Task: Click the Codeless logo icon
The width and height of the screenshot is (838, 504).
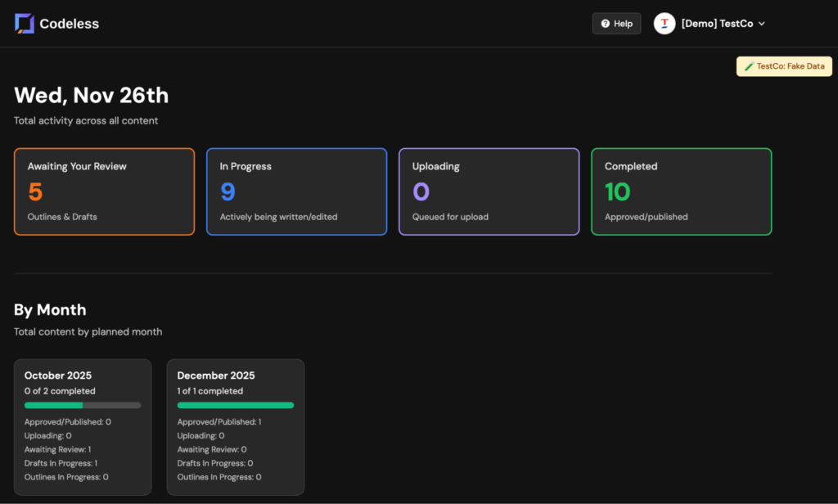Action: click(25, 24)
